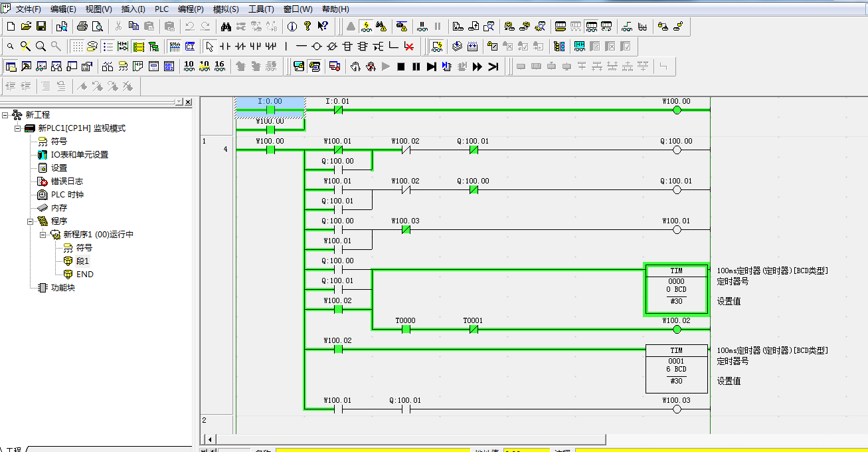Screen dimensions: 868x452
Task: Open the 模拟(S) menu
Action: (226, 9)
